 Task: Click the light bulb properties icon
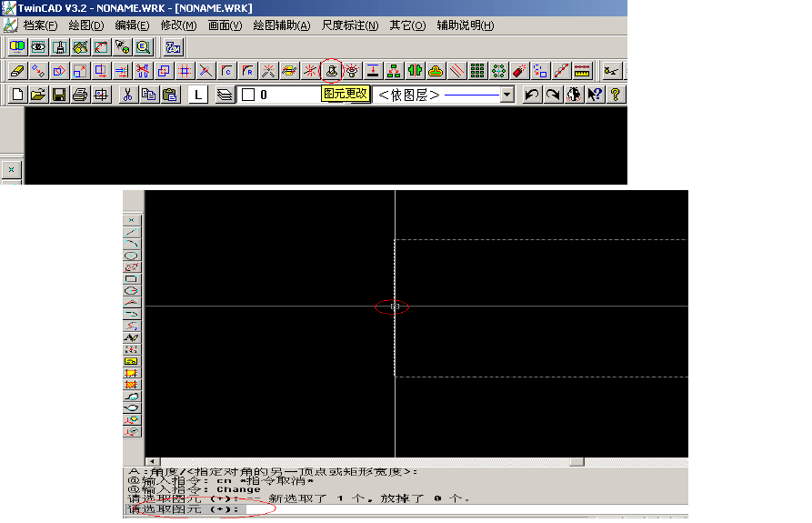[352, 70]
